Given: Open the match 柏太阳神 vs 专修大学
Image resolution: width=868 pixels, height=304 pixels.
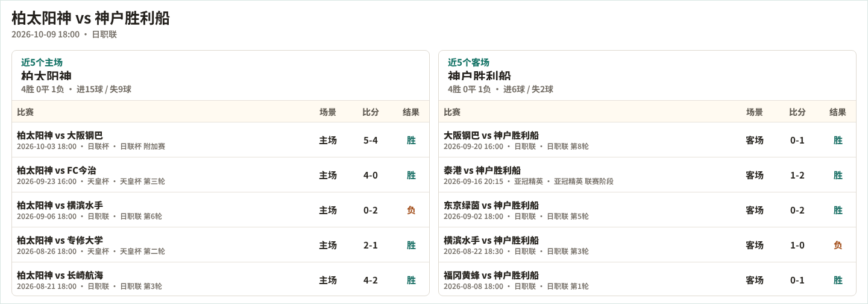Looking at the screenshot, I should click(60, 240).
